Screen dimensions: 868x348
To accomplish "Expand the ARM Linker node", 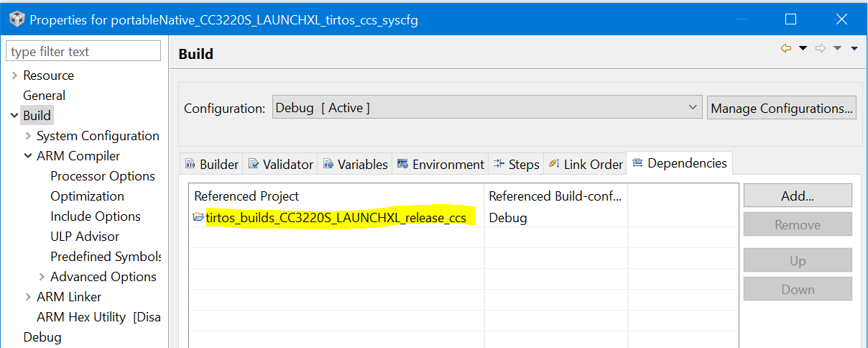I will pos(28,297).
